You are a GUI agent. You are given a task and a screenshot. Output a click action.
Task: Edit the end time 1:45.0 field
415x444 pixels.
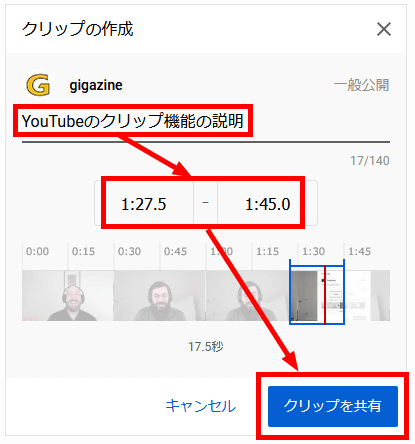pos(267,204)
